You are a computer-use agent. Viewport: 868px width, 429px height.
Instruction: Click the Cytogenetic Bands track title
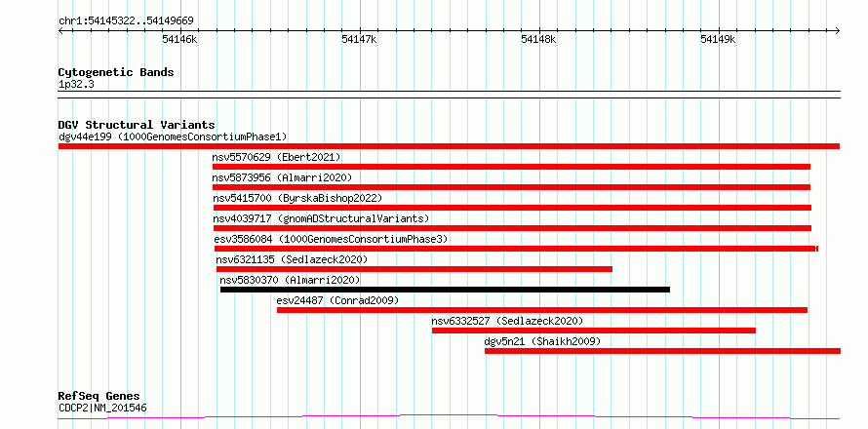[x=116, y=72]
